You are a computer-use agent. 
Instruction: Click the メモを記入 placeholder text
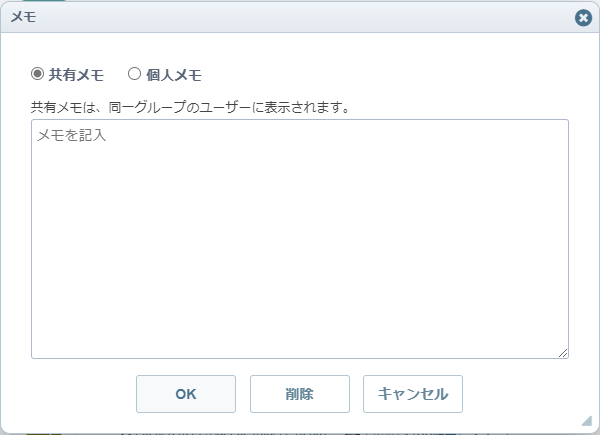[71, 134]
